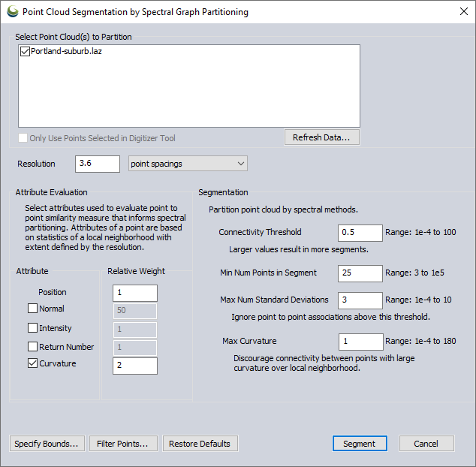Edit the Position relative weight field
The height and width of the screenshot is (467, 476).
point(135,293)
